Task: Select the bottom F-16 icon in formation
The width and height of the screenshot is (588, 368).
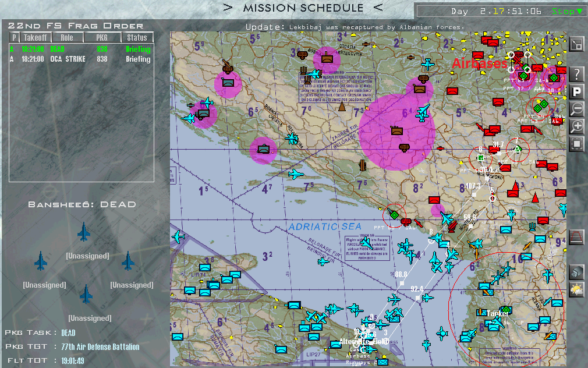Action: 86,293
